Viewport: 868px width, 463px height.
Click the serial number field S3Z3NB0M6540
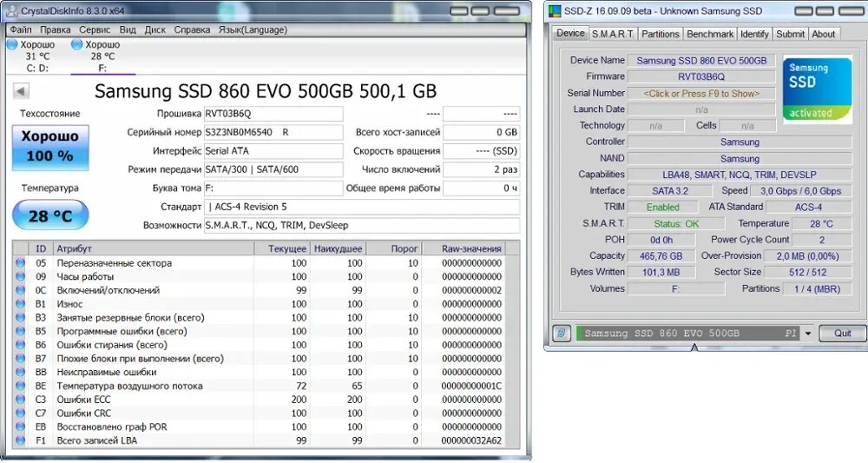(x=273, y=132)
